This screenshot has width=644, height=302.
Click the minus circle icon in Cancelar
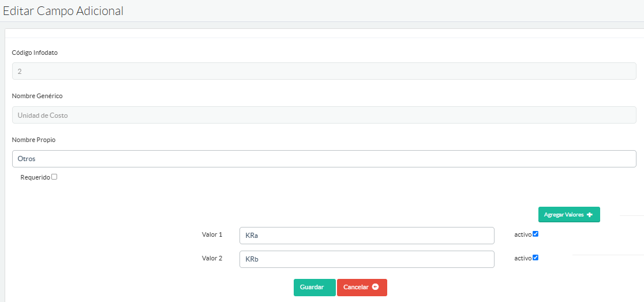coord(376,287)
